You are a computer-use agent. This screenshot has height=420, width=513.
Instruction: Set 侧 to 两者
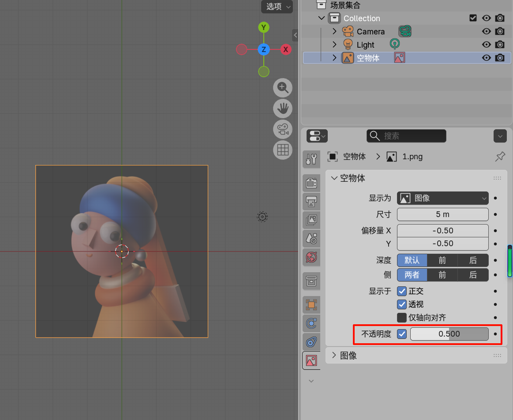pyautogui.click(x=412, y=275)
